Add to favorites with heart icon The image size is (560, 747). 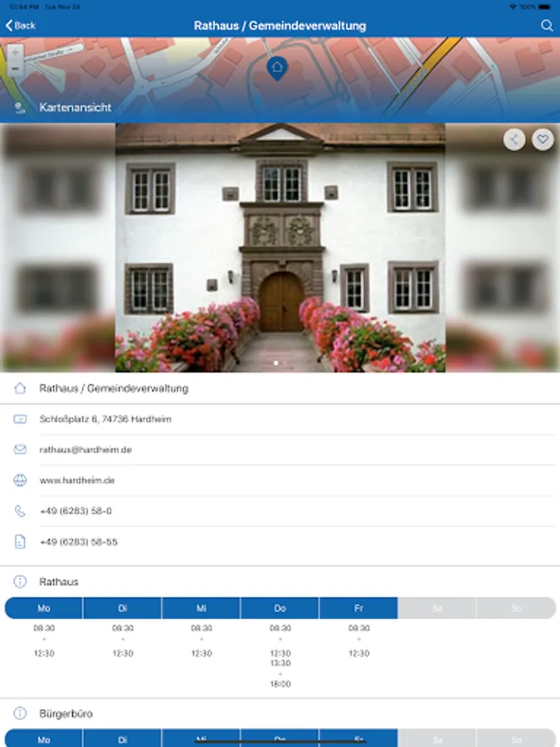point(543,139)
